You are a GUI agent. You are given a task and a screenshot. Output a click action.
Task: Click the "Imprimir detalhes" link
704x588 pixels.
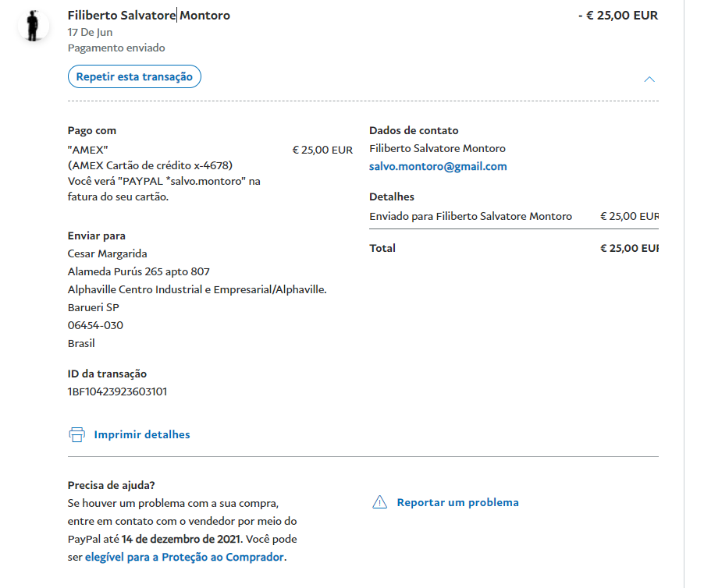[141, 434]
